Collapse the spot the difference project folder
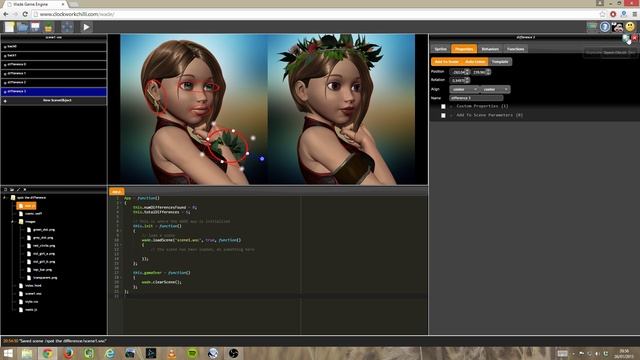Screen dimensions: 640x360 (x=5, y=198)
